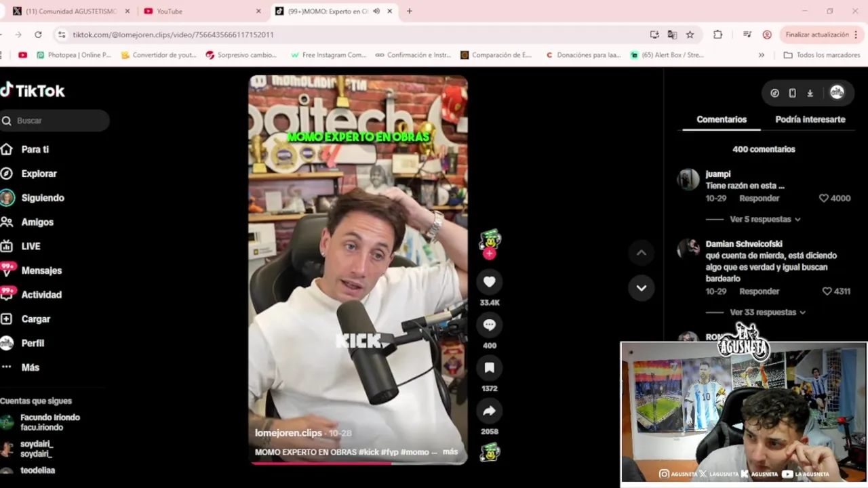
Task: Open comments via speech bubble icon
Action: click(489, 325)
